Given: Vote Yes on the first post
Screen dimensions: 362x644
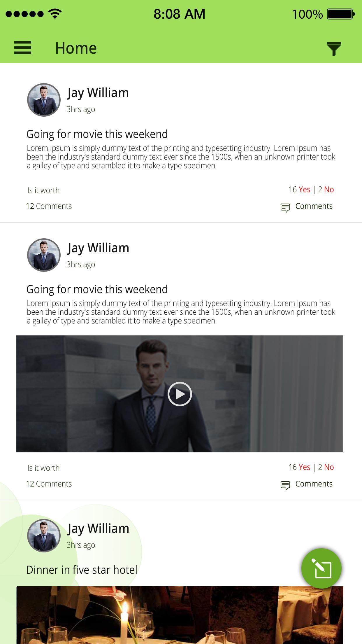Looking at the screenshot, I should 304,190.
